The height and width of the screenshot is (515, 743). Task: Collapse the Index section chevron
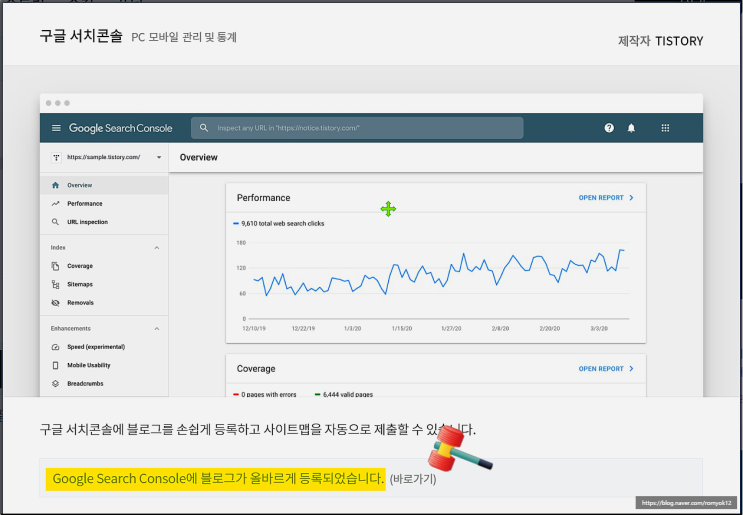click(x=157, y=248)
